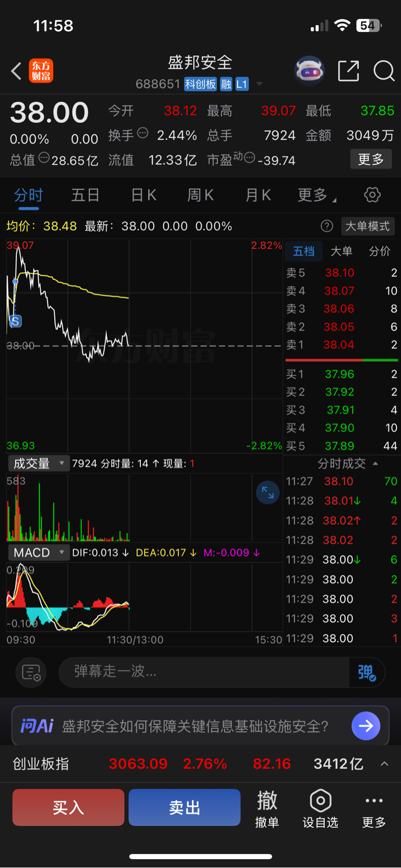Tap the 更多 quote details button

tap(371, 159)
